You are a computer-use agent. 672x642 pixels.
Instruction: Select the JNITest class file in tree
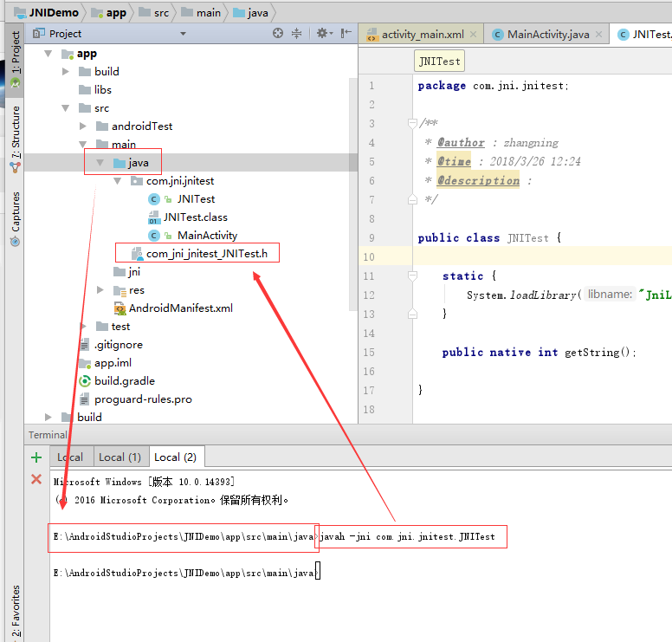coord(182,199)
